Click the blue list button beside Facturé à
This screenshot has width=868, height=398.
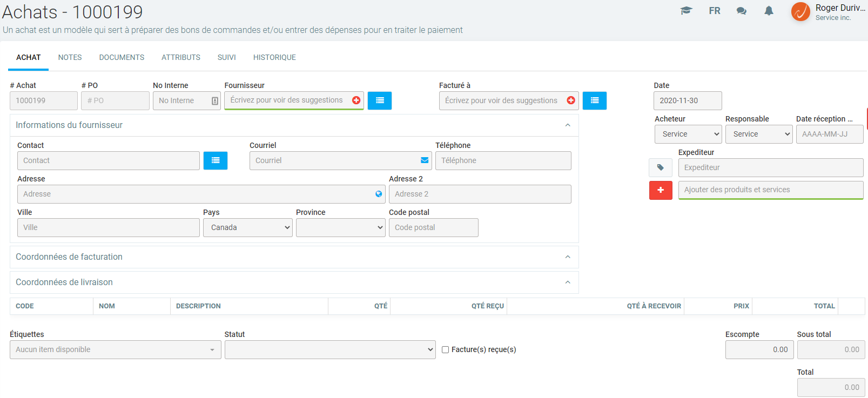click(x=594, y=100)
